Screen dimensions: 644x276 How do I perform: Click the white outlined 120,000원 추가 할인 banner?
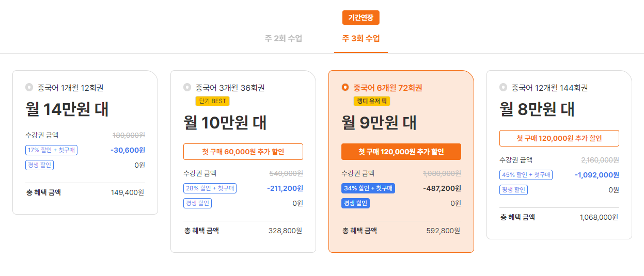(x=559, y=138)
